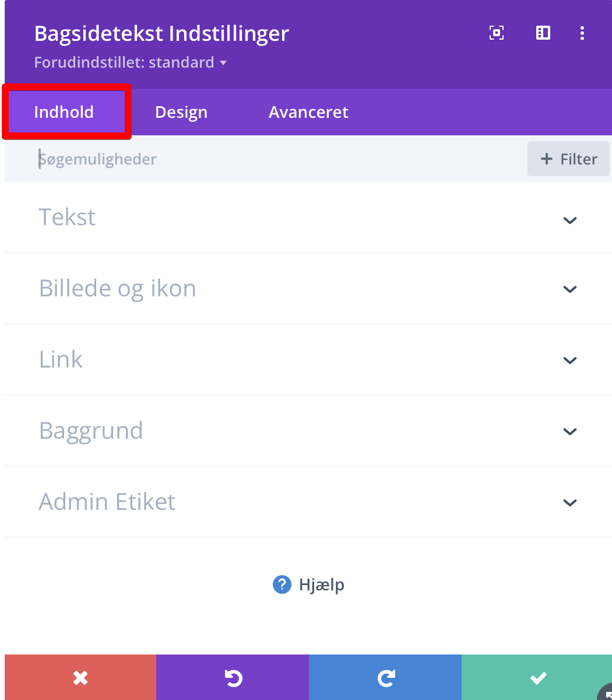The width and height of the screenshot is (612, 700).
Task: Save changes with the green checkmark
Action: click(x=537, y=678)
